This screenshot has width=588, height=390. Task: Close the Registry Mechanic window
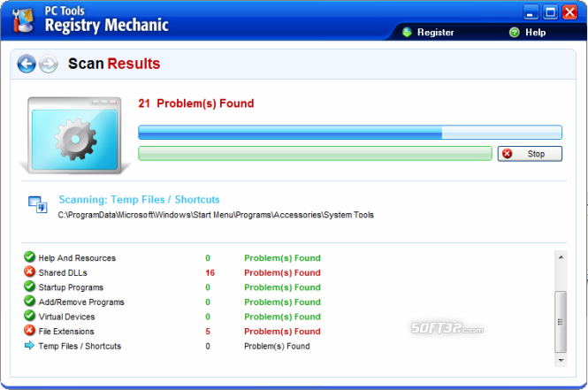569,12
